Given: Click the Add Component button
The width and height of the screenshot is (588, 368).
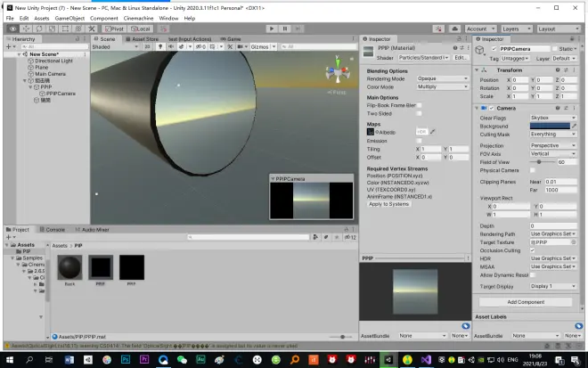Looking at the screenshot, I should (x=526, y=302).
